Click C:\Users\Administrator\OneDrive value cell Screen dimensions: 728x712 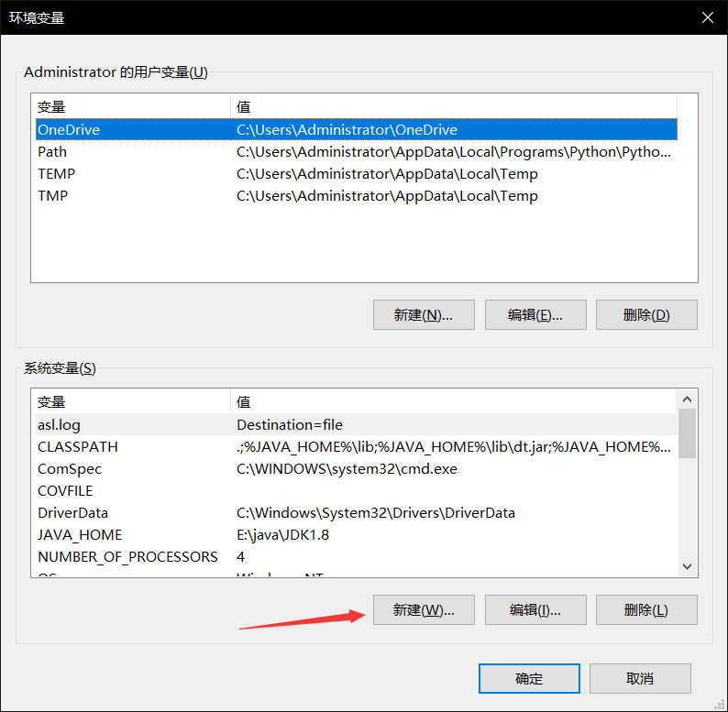pos(347,129)
